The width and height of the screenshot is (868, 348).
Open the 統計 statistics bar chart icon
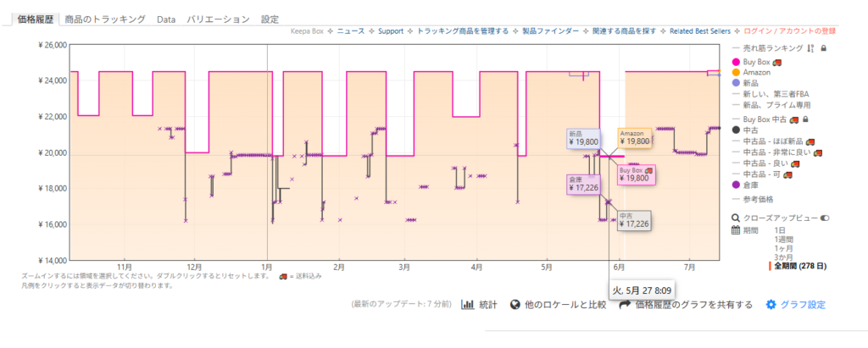[467, 305]
